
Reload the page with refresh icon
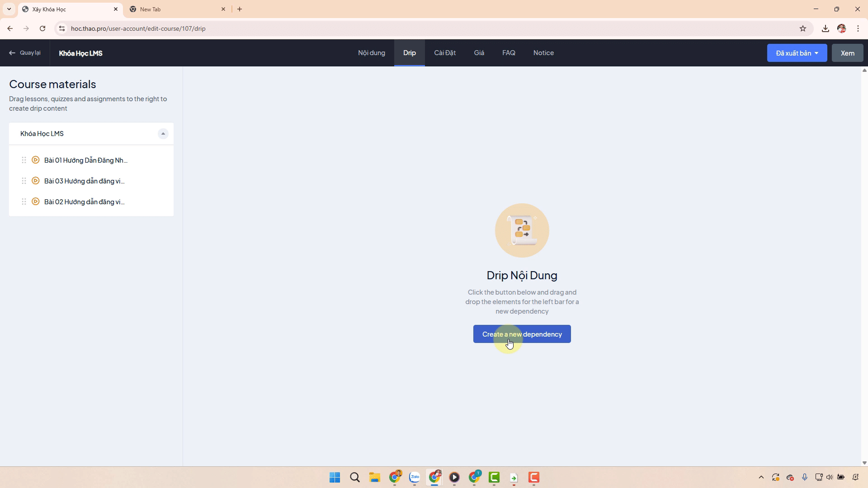[x=42, y=28]
